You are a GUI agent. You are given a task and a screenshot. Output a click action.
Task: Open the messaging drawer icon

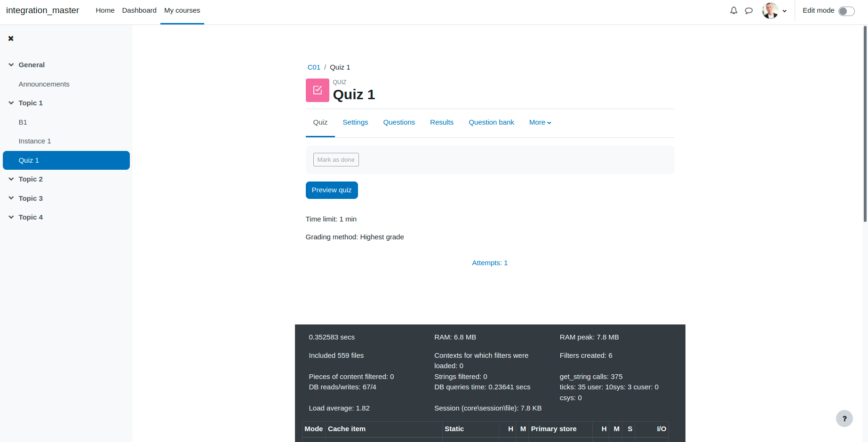coord(749,10)
